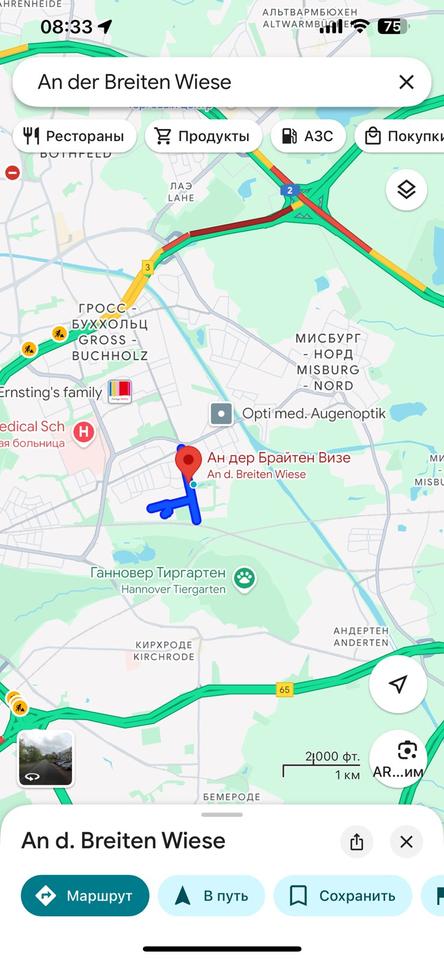Filter by Рестораны chip
Image resolution: width=444 pixels, height=960 pixels.
pyautogui.click(x=74, y=136)
